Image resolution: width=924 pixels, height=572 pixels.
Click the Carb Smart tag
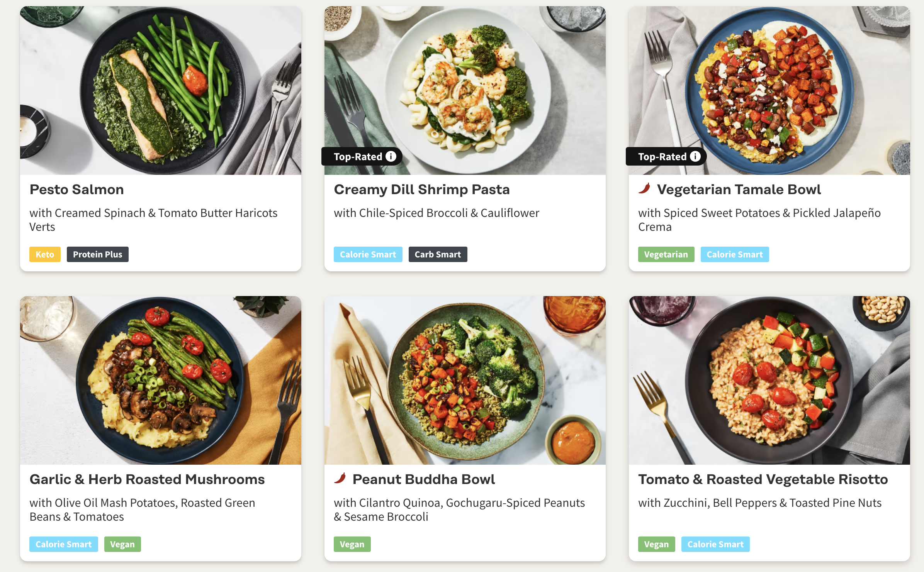[x=438, y=254]
